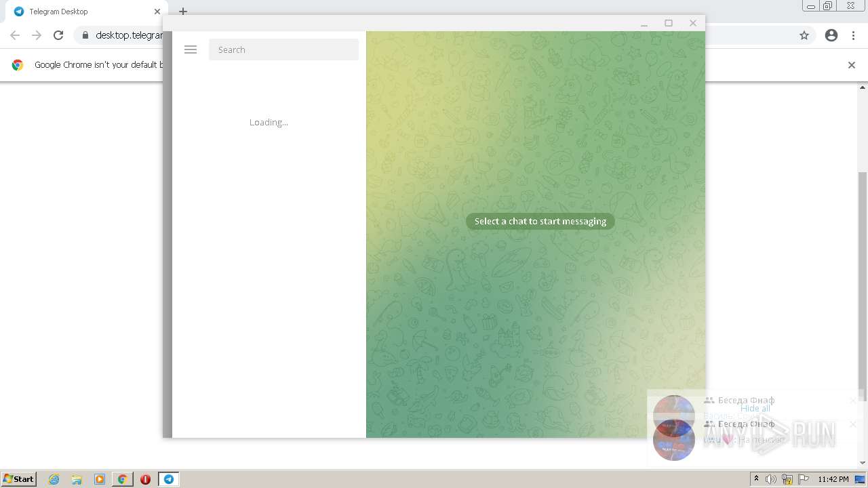Click the desktop.telegram address bar text

(129, 35)
